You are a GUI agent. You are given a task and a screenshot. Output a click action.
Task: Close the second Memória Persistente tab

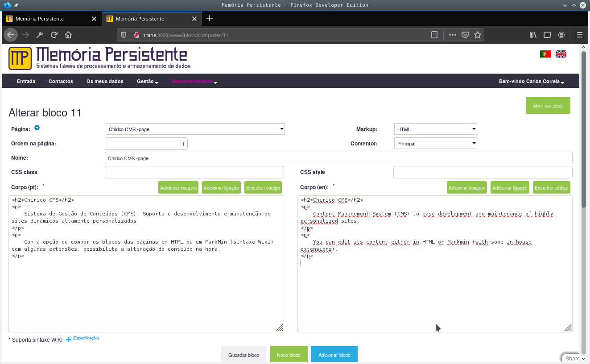(x=194, y=19)
